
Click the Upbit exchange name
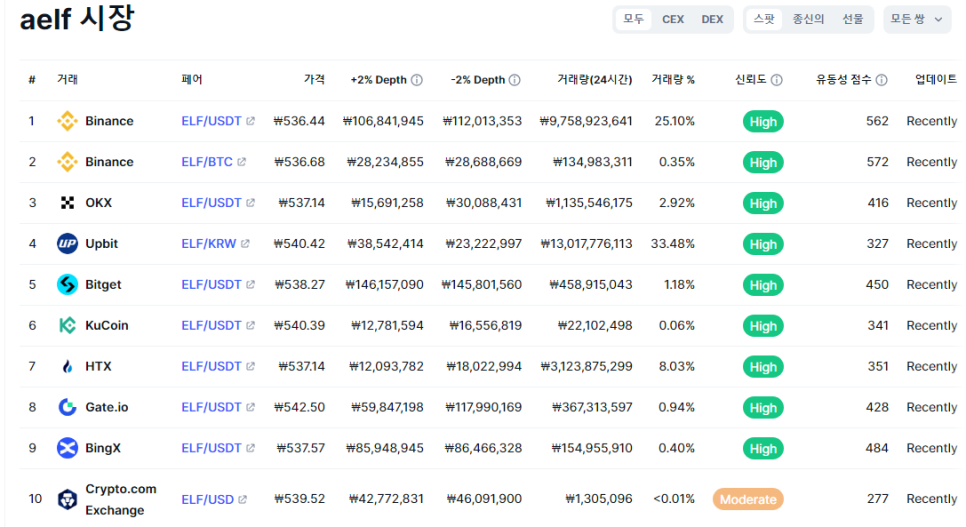pyautogui.click(x=102, y=243)
